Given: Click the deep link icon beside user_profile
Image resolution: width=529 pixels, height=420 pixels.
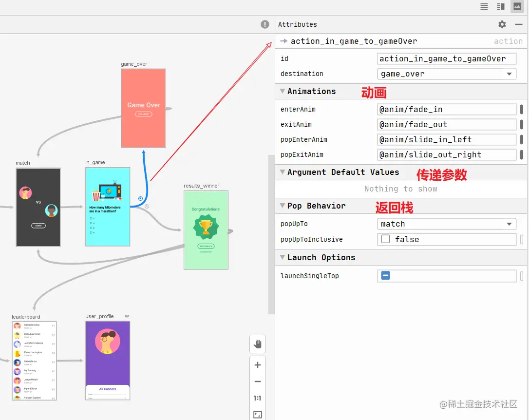Looking at the screenshot, I should (127, 316).
